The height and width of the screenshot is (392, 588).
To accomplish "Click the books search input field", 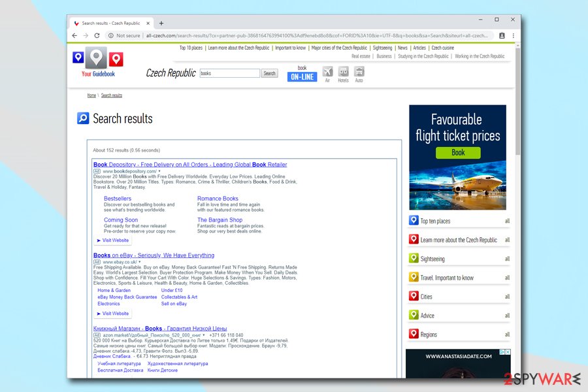I will click(x=229, y=73).
